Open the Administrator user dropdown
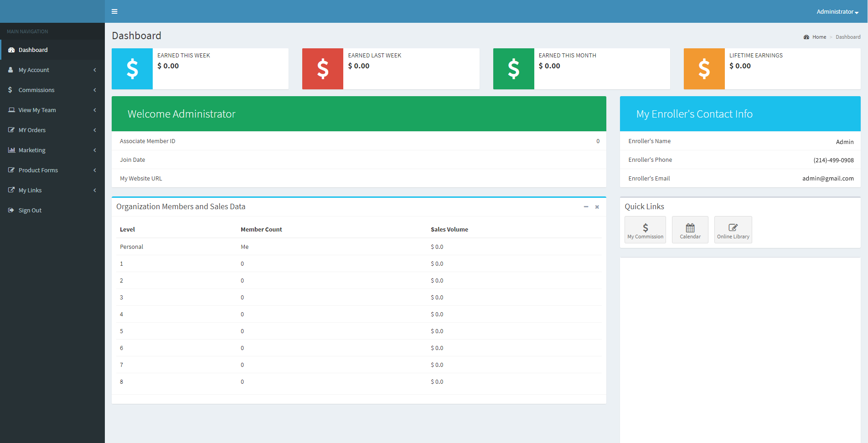Viewport: 868px width, 443px height. point(837,12)
